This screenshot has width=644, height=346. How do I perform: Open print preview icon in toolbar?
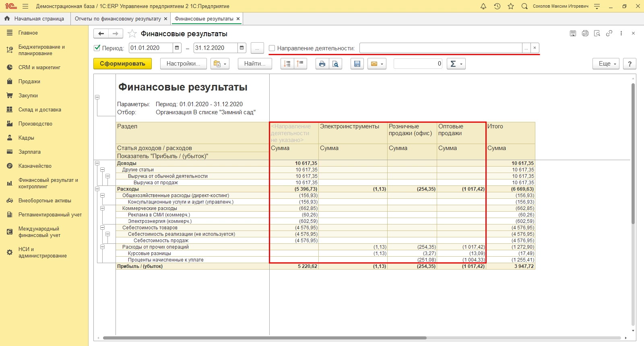335,64
